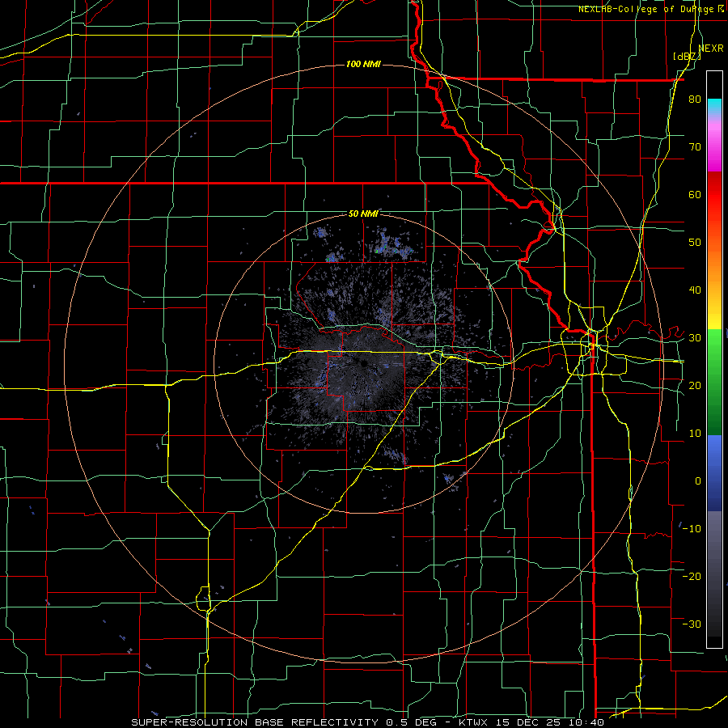Click the 0 dBZ legend label
728x728 pixels.
(698, 481)
